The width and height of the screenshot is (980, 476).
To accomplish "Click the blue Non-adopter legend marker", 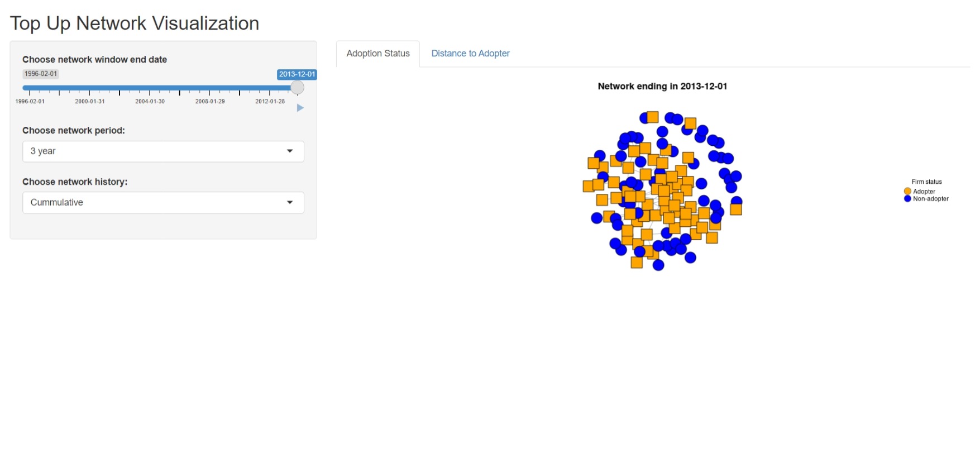I will (x=907, y=199).
